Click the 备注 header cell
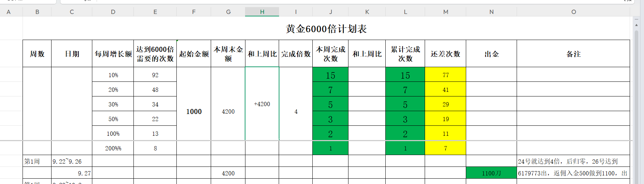 [x=573, y=54]
